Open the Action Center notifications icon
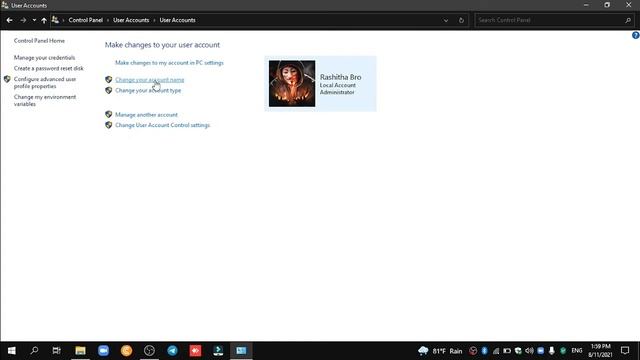 tap(625, 351)
